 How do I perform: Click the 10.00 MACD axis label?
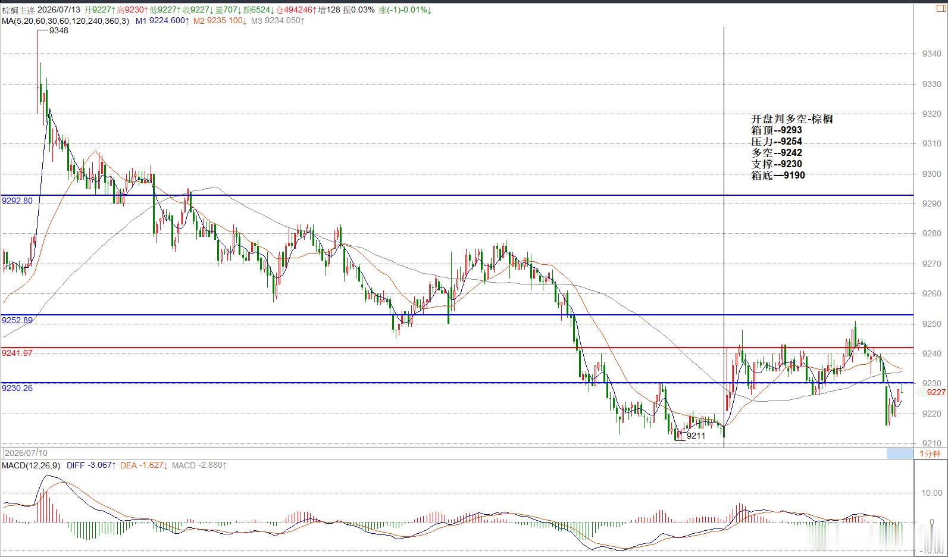click(x=932, y=493)
